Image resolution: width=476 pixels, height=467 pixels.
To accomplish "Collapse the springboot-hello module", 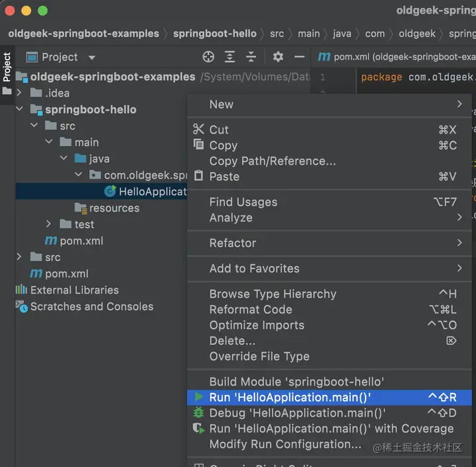I will [x=19, y=108].
